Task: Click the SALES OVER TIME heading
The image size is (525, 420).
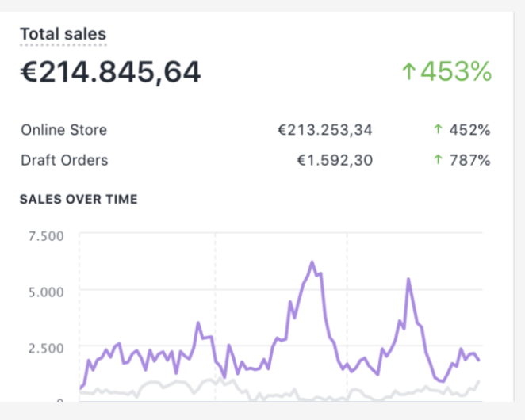Action: click(78, 199)
